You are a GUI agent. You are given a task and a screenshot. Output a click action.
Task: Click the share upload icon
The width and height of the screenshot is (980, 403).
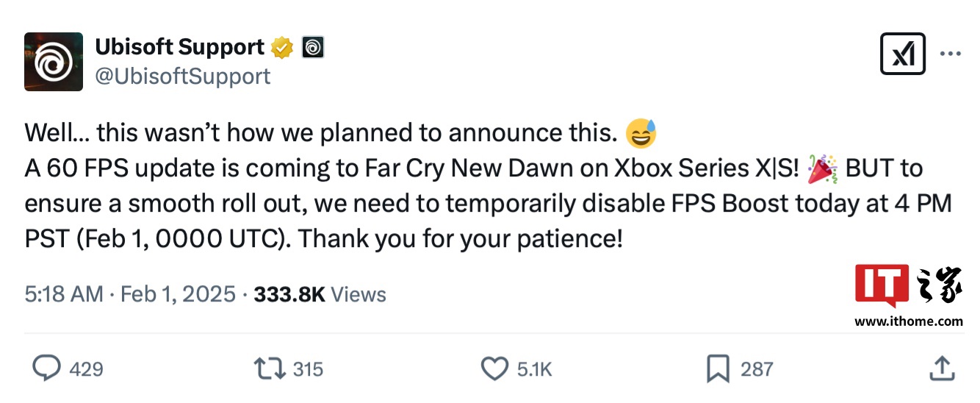point(942,368)
